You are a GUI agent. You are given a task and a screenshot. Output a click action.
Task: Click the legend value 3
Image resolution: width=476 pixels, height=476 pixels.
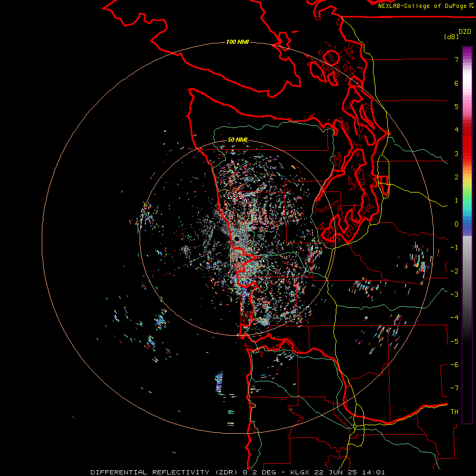point(456,153)
